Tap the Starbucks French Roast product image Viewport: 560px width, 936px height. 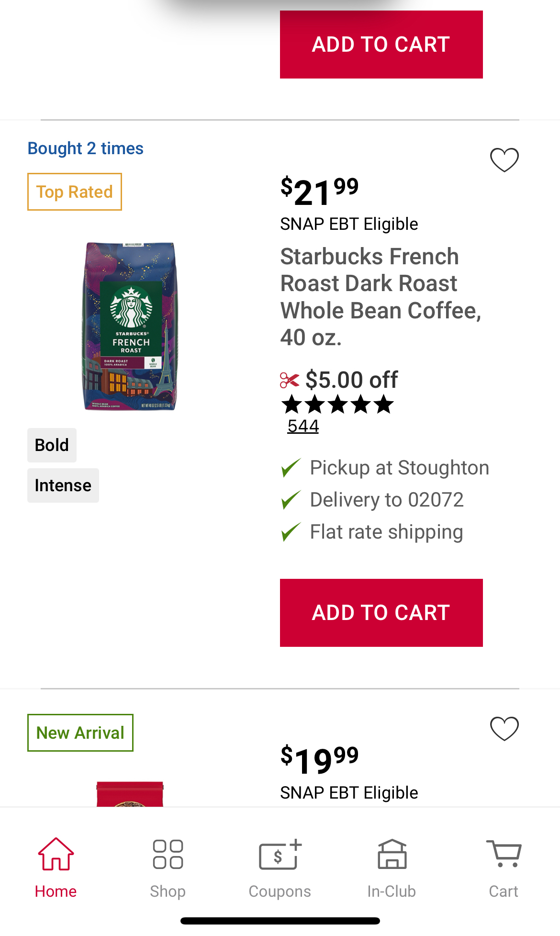point(130,327)
